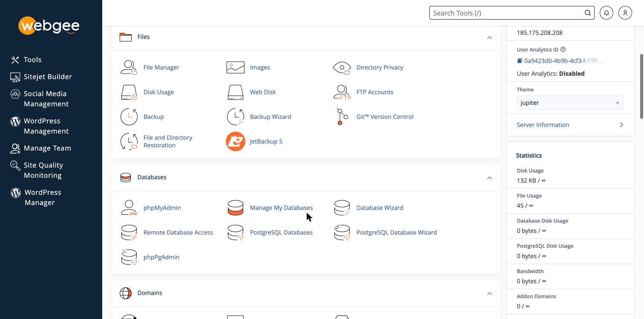This screenshot has height=319, width=644.
Task: Select the Disk Usage icon
Action: point(129,92)
